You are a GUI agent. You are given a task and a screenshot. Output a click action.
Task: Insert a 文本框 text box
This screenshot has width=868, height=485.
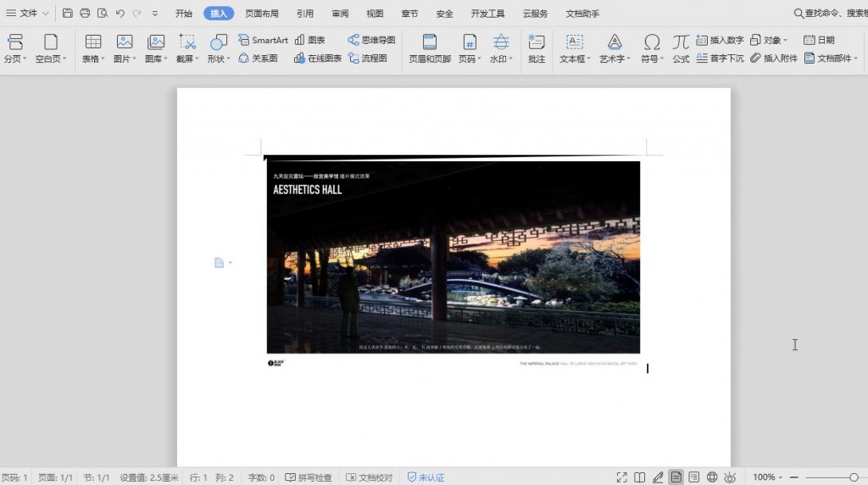(575, 48)
